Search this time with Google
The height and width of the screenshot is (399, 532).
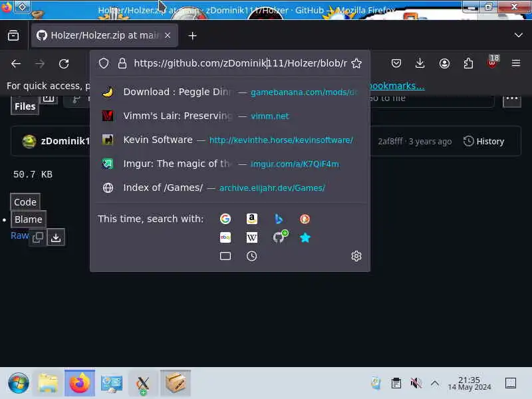coord(225,219)
